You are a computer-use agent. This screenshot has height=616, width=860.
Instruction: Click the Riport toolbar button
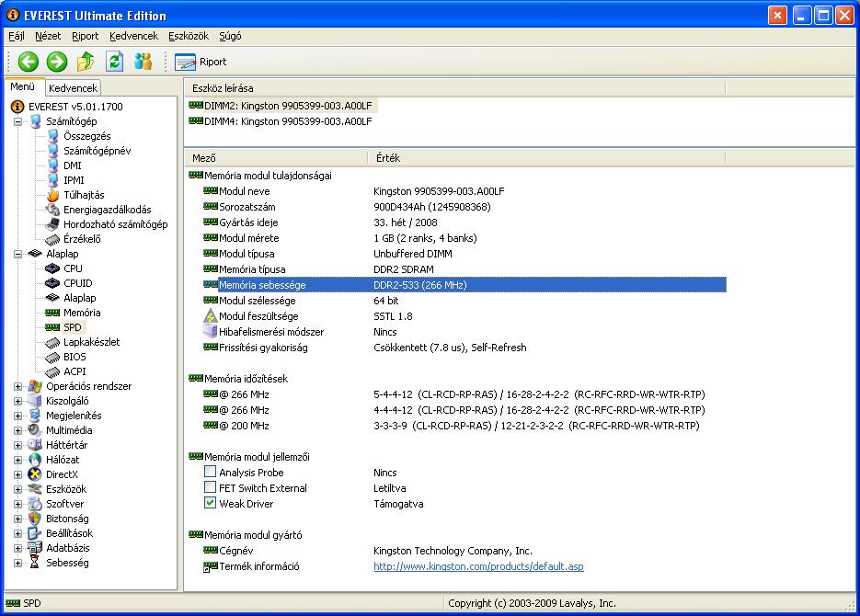pyautogui.click(x=201, y=62)
